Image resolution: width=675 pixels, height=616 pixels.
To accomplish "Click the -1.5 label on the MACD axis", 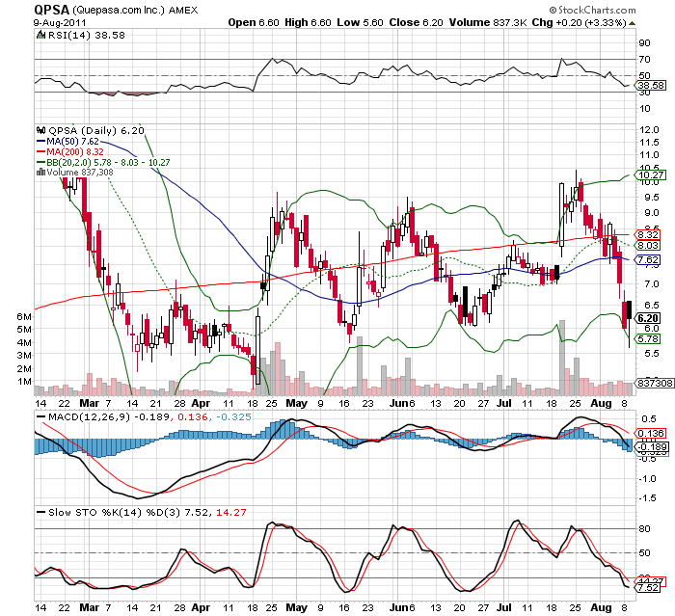I will coord(647,498).
